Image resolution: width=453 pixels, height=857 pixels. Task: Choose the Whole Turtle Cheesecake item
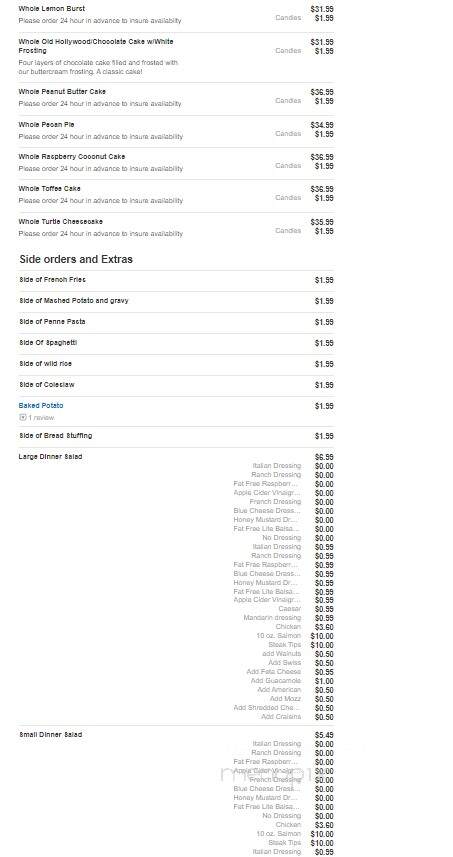point(61,221)
